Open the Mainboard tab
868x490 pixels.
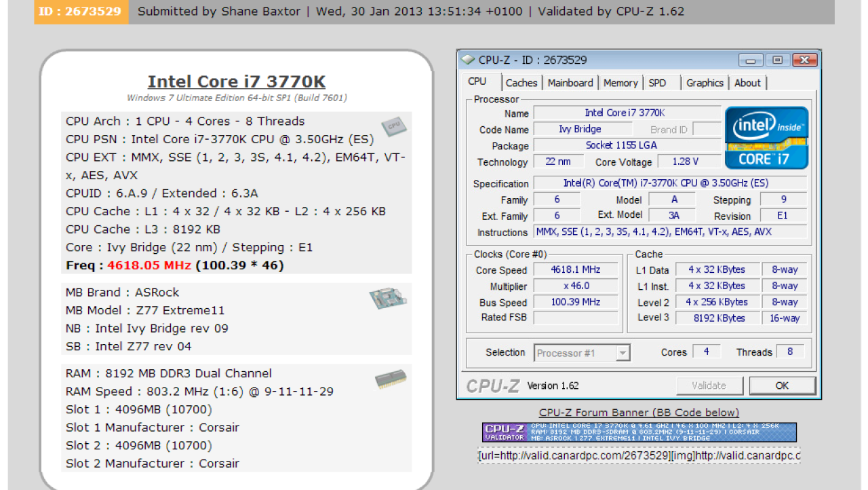pyautogui.click(x=570, y=83)
